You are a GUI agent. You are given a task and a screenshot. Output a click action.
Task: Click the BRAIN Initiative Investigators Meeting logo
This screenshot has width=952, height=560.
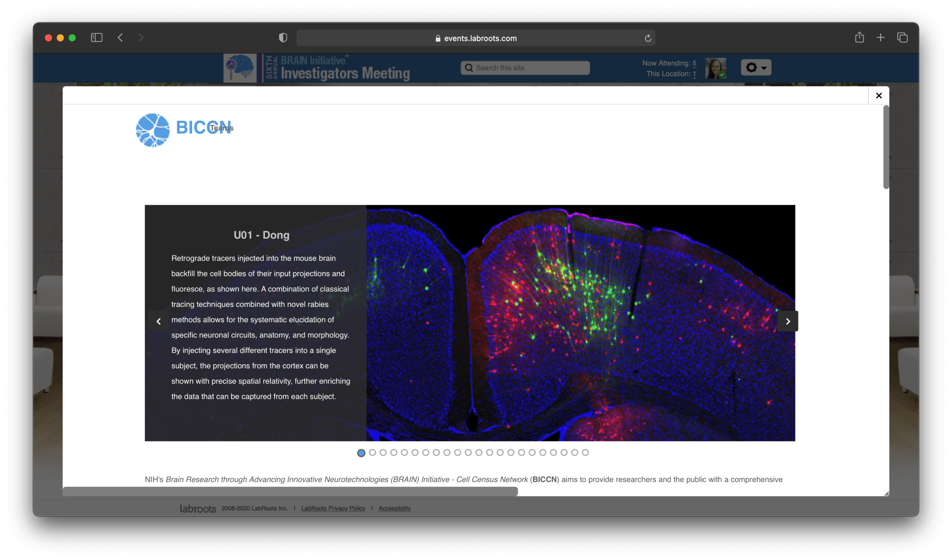(x=316, y=68)
